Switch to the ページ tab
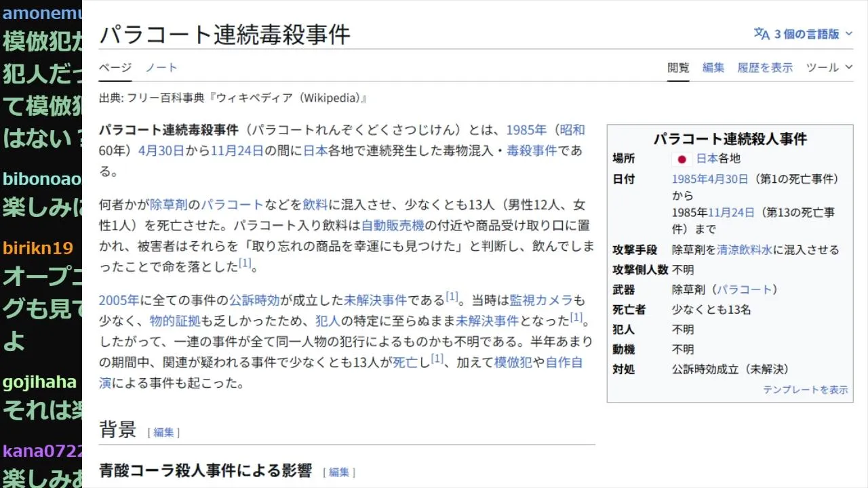868x488 pixels. (115, 67)
